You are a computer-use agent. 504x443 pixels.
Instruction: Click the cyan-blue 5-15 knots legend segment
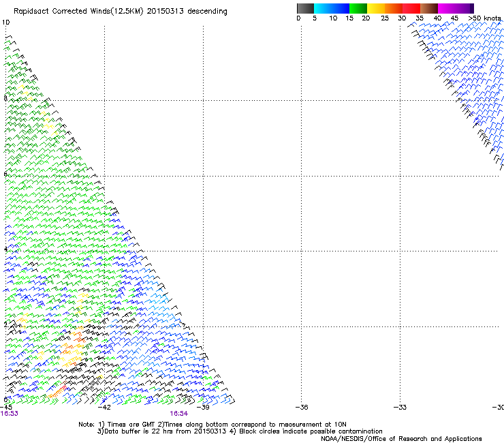[x=332, y=8]
